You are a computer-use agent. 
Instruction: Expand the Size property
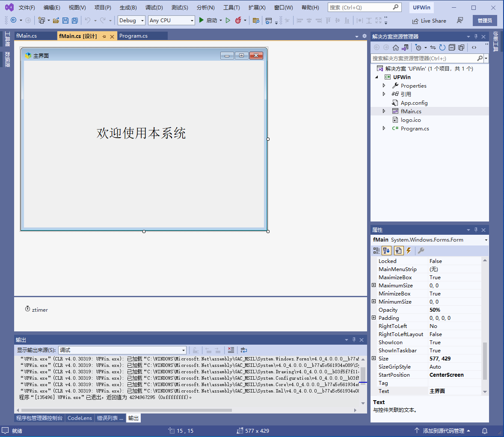point(374,358)
